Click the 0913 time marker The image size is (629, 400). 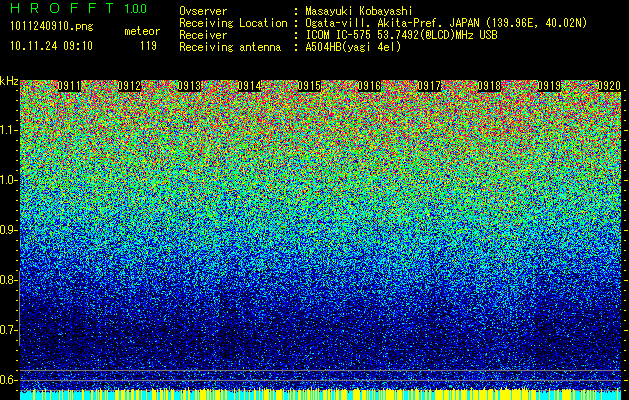point(189,86)
